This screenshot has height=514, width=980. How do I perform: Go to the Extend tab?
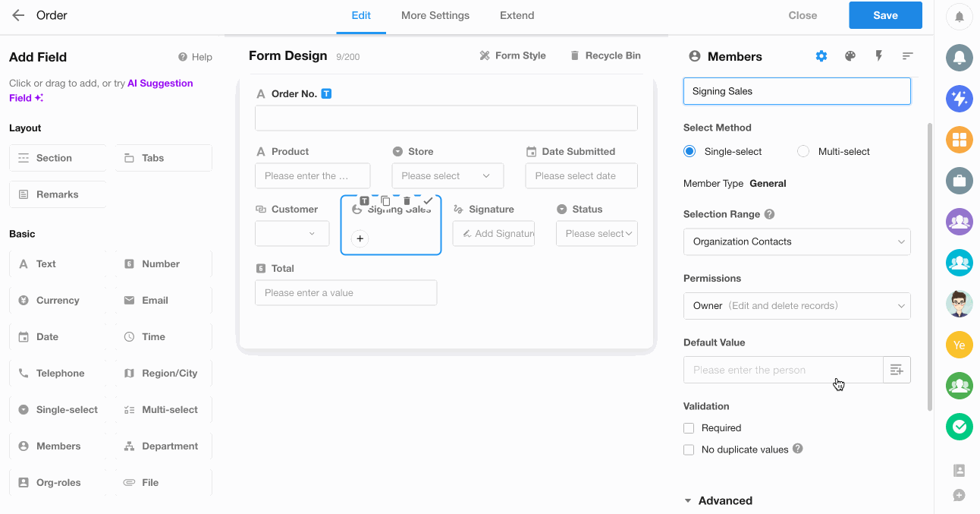(x=517, y=15)
